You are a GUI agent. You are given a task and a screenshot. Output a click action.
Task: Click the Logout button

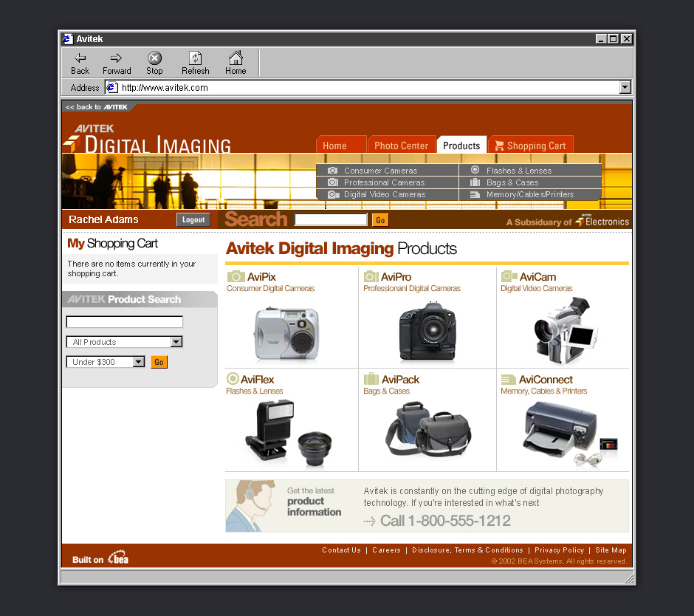(x=193, y=219)
